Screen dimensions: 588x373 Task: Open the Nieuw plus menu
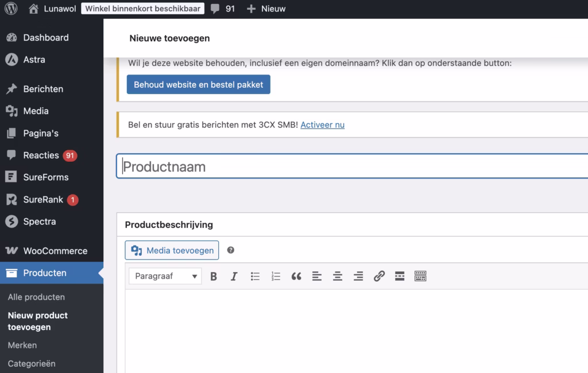pyautogui.click(x=266, y=9)
